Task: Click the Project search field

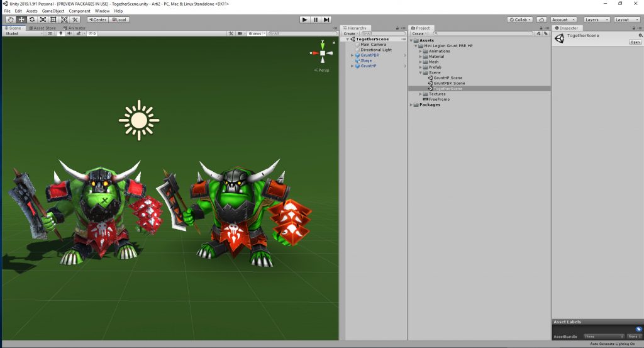Action: [x=482, y=34]
